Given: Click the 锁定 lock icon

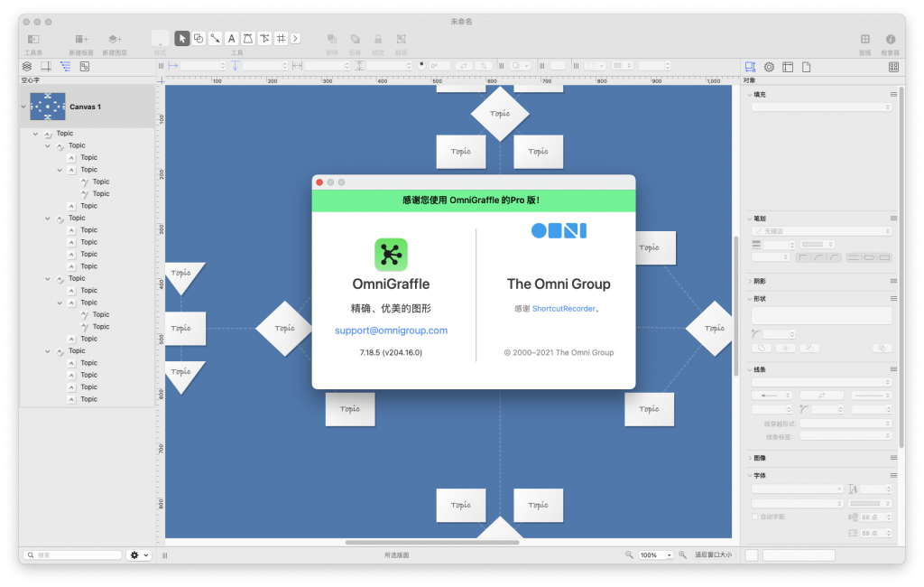Looking at the screenshot, I should (x=378, y=39).
